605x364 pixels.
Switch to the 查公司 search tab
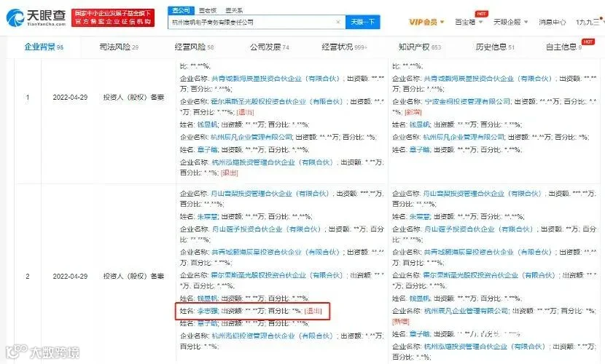181,10
